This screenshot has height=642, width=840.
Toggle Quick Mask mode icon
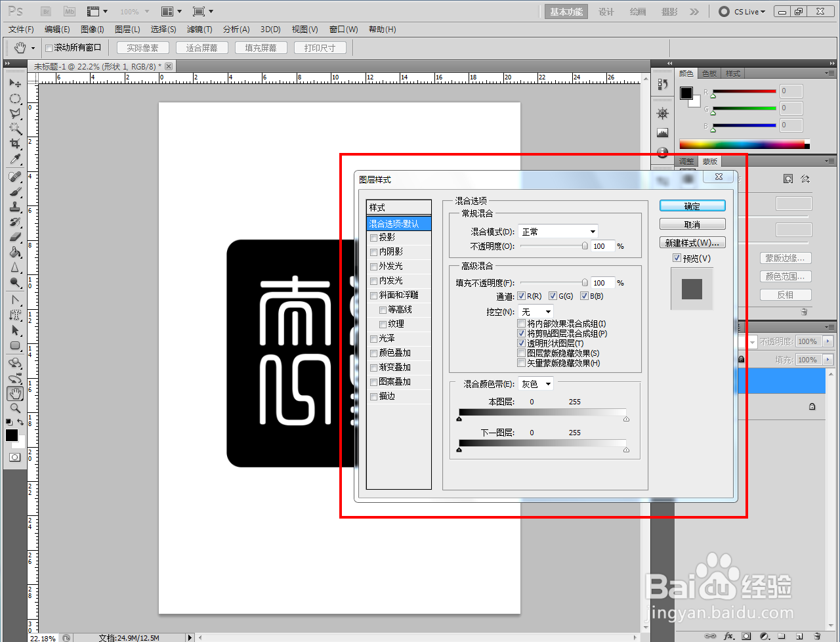coord(14,457)
